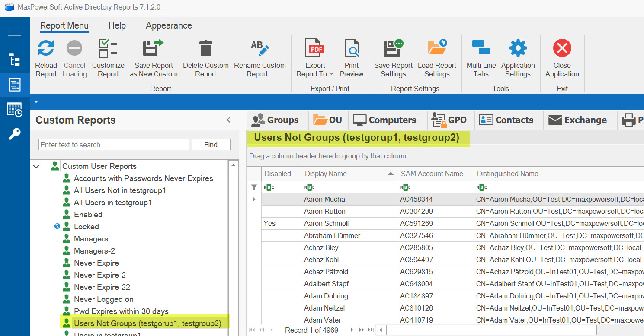644x336 pixels.
Task: Select the Locked report
Action: click(x=87, y=227)
